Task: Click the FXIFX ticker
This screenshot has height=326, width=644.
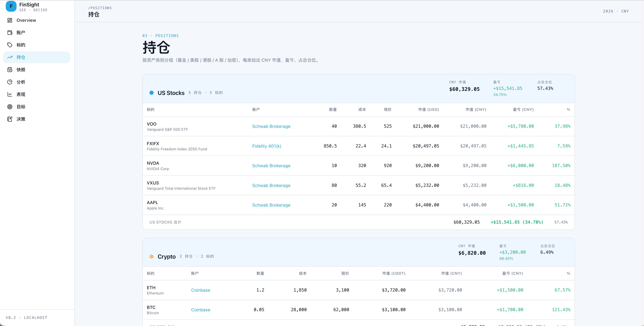Action: click(153, 144)
